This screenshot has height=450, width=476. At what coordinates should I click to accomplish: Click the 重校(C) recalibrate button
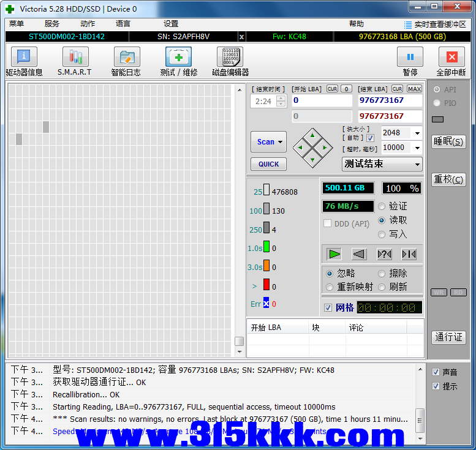(448, 179)
